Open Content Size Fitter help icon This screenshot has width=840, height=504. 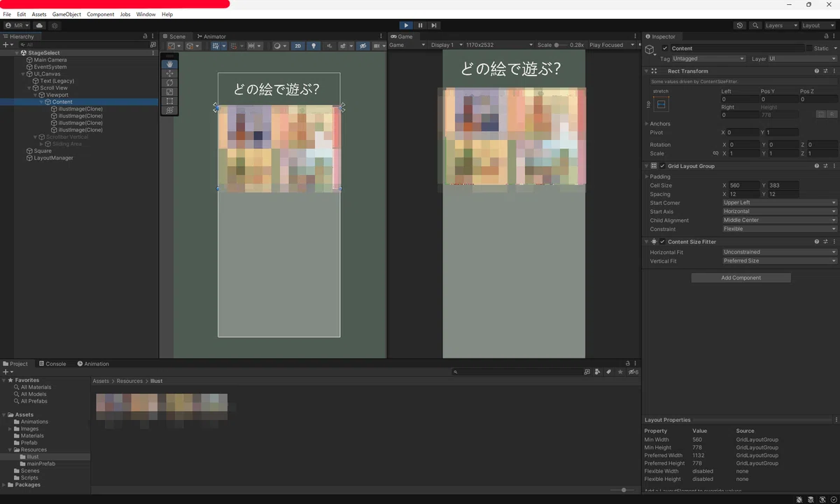(817, 241)
